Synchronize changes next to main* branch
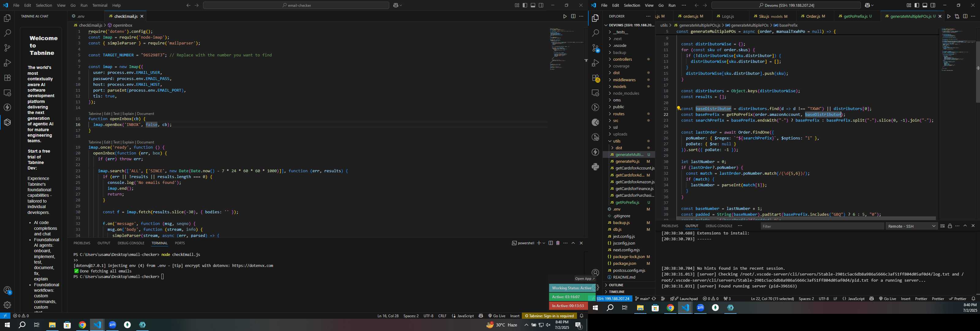The height and width of the screenshot is (331, 980). 654,299
